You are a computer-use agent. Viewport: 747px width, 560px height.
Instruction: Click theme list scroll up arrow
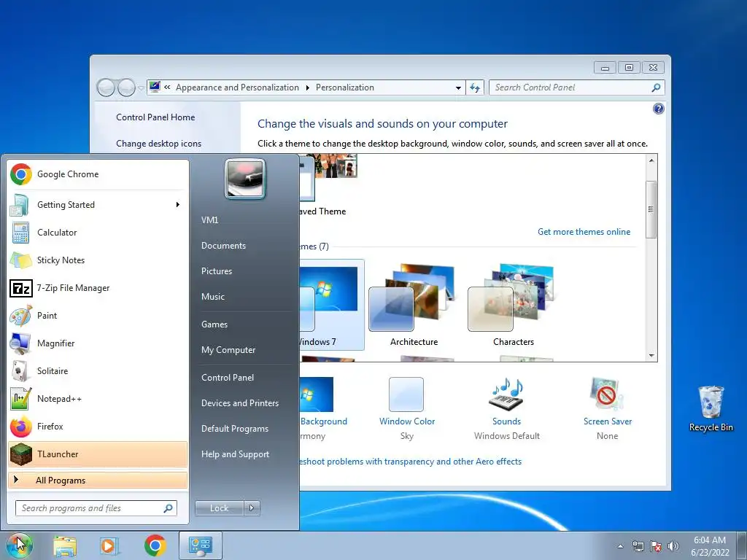[651, 160]
